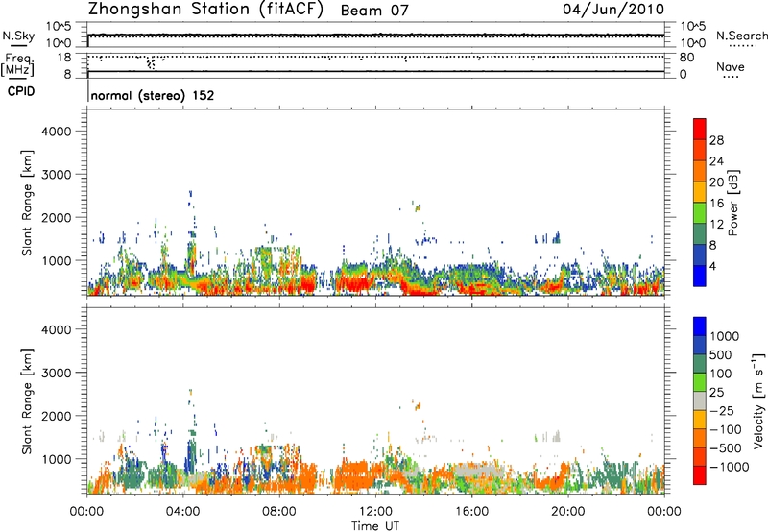
Task: Click the "-100" value on Velocity colorbar
Action: (x=726, y=429)
